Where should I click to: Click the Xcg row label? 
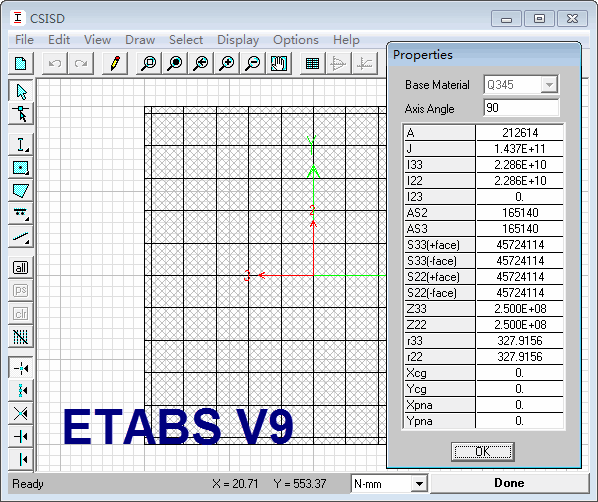click(x=439, y=373)
